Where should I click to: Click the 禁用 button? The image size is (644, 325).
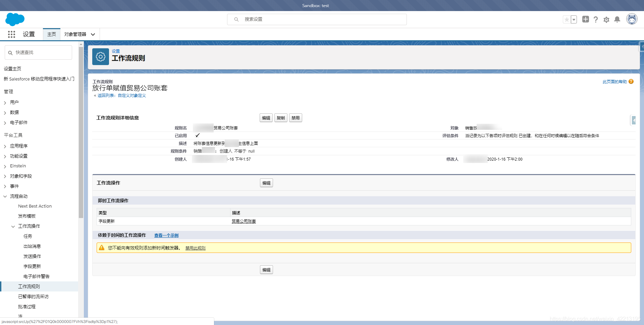[296, 118]
